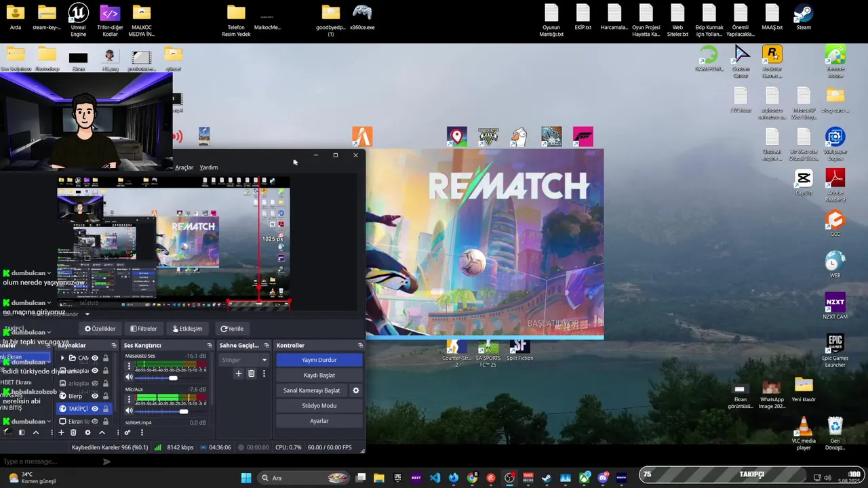Open the transition three-dot options menu
The height and width of the screenshot is (488, 868).
coord(264,373)
